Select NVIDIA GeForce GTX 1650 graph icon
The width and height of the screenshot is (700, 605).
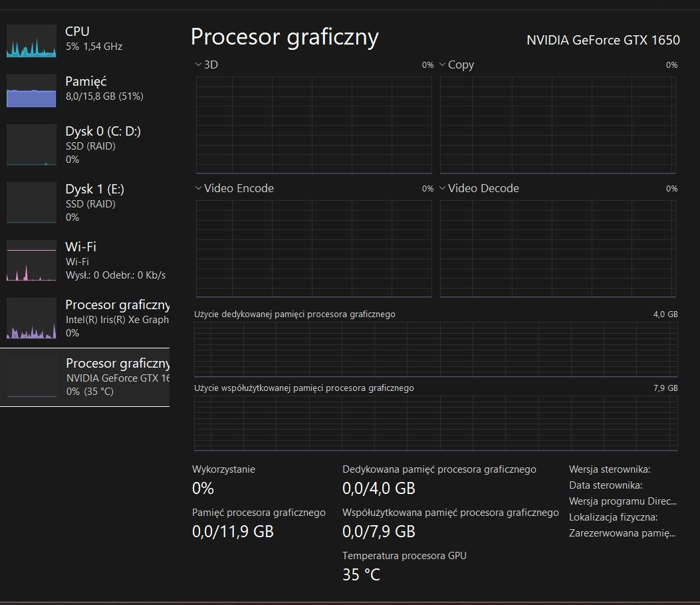(x=31, y=377)
